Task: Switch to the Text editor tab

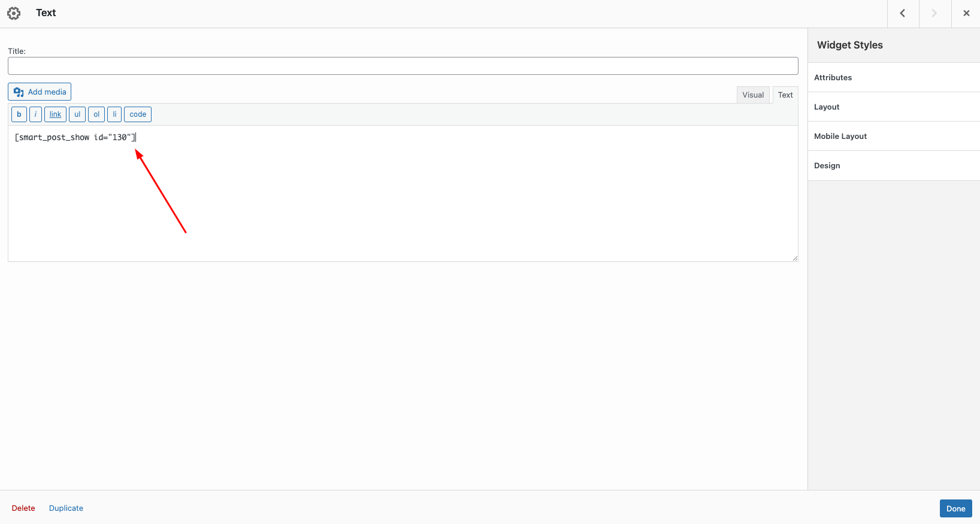Action: 785,95
